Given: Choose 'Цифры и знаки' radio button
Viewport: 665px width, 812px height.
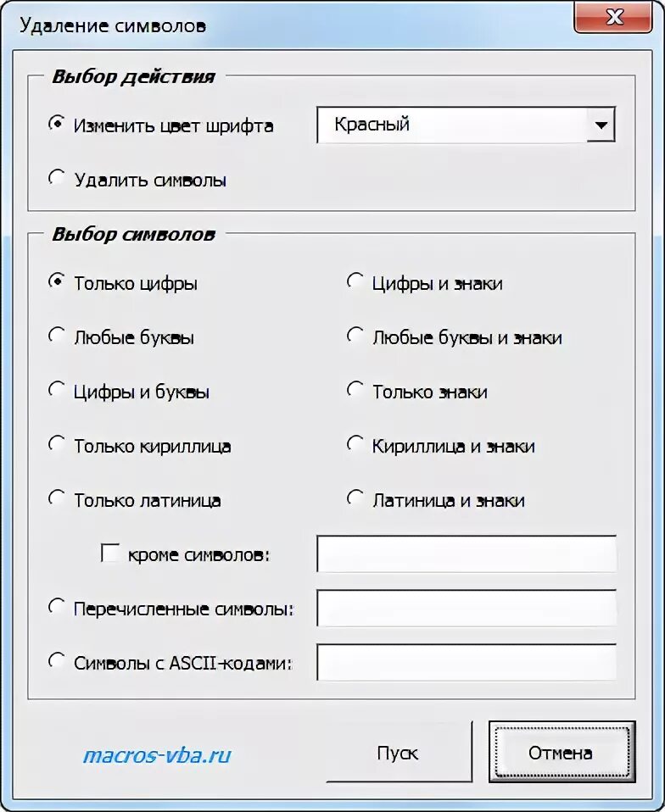Looking at the screenshot, I should [355, 281].
